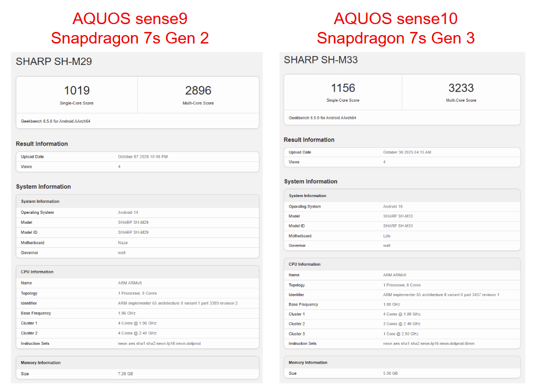Select the 1156 single-core score
The height and width of the screenshot is (392, 533).
point(343,88)
